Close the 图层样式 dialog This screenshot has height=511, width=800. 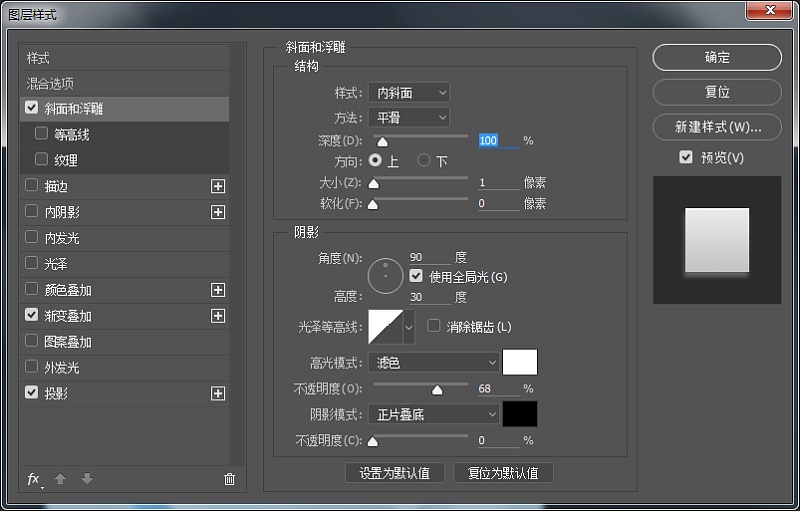[770, 10]
